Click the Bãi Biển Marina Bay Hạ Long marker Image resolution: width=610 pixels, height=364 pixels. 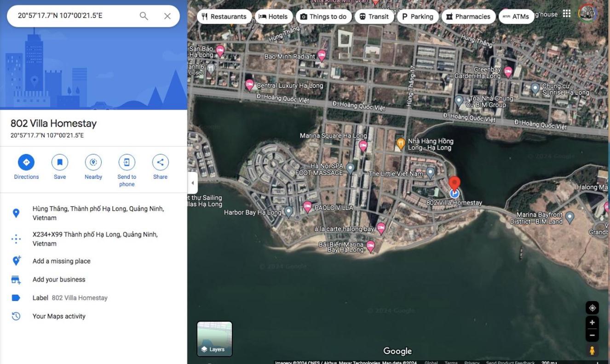click(x=370, y=247)
